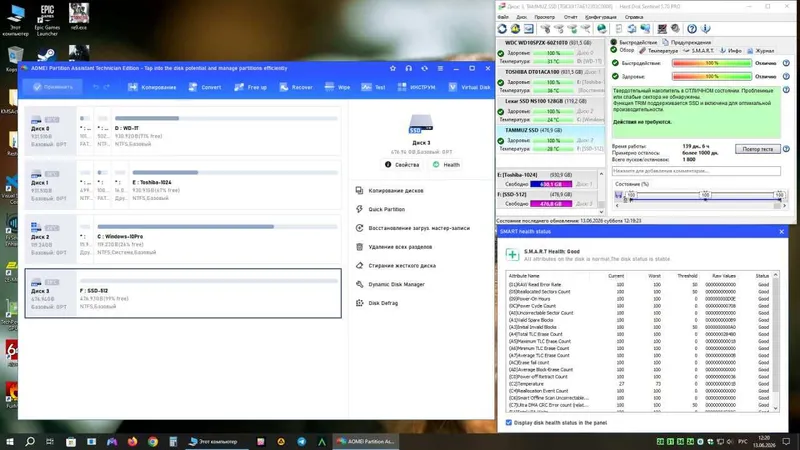The height and width of the screenshot is (450, 800).
Task: Select the E: Toshiba-1024 partition in AOMEI
Action: (x=235, y=185)
